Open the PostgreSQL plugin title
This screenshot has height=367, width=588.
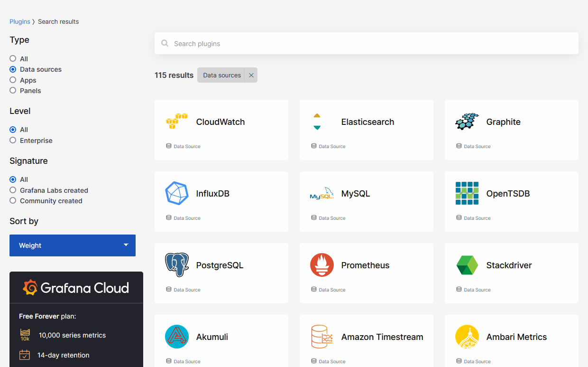tap(220, 265)
